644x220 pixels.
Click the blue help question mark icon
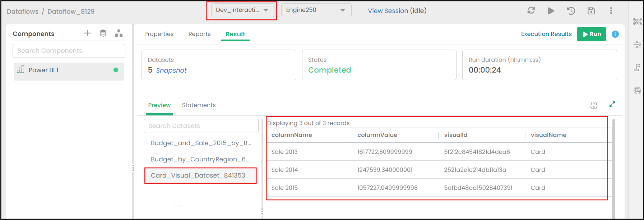point(615,34)
